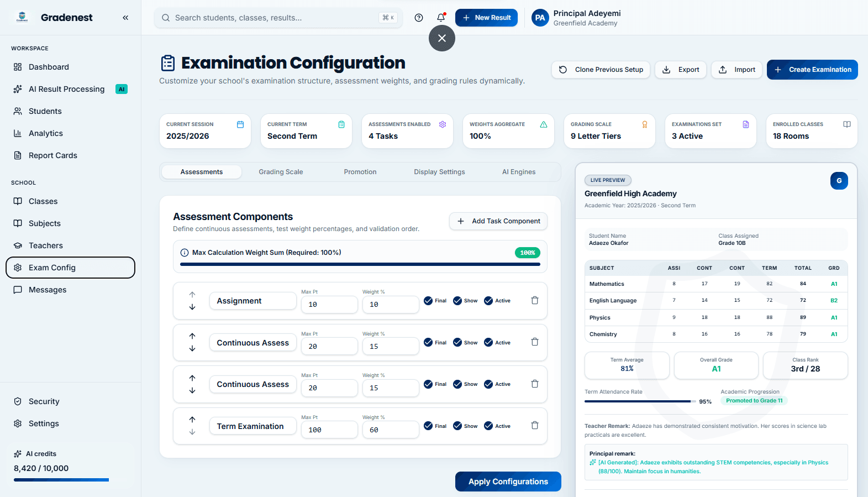The image size is (868, 497).
Task: Click Term Examination Max Pt field
Action: pyautogui.click(x=329, y=430)
